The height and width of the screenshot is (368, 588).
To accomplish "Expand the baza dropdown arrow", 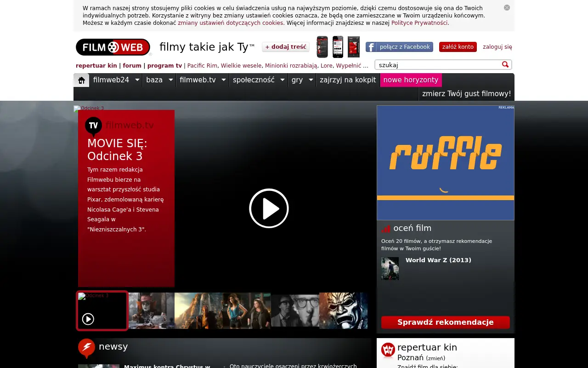I will 170,80.
